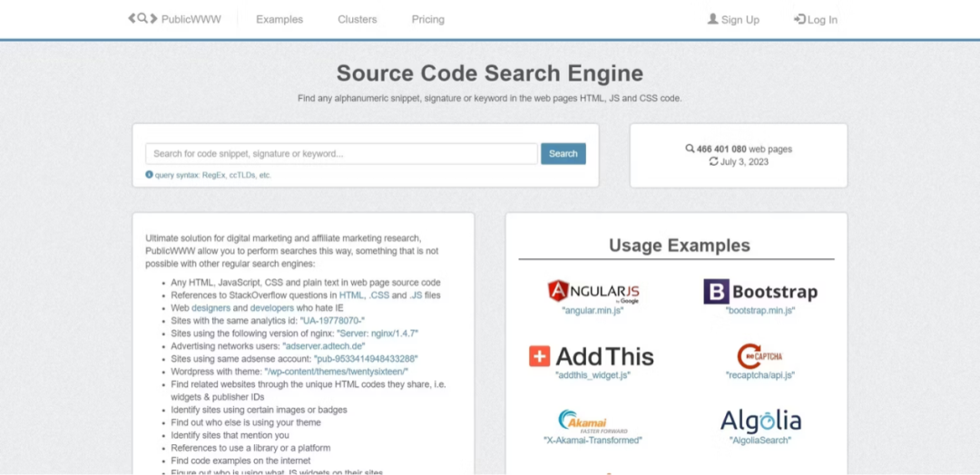Click Sign Up in the navbar
This screenshot has width=980, height=475.
(733, 19)
